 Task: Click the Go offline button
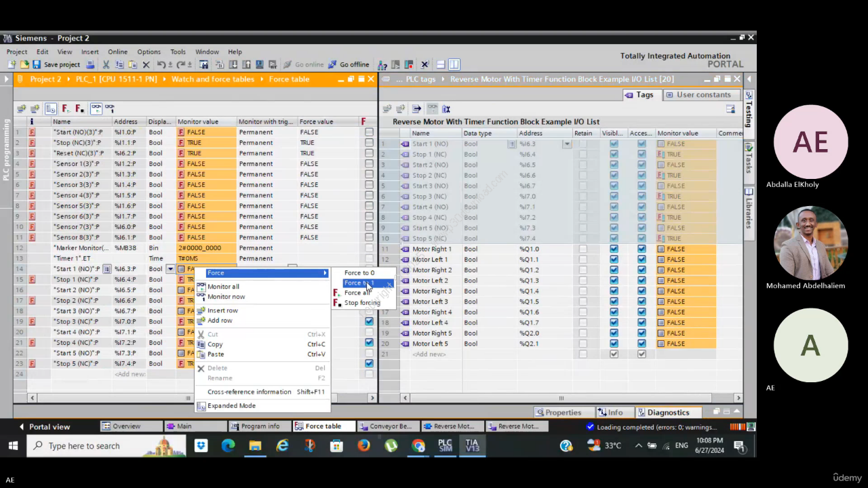coord(349,64)
